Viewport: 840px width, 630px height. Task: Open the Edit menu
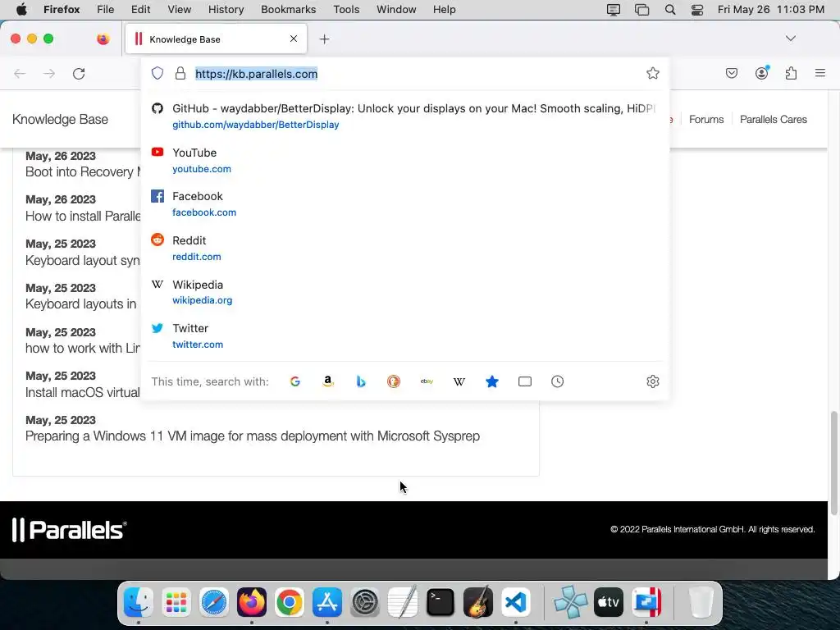pos(140,10)
